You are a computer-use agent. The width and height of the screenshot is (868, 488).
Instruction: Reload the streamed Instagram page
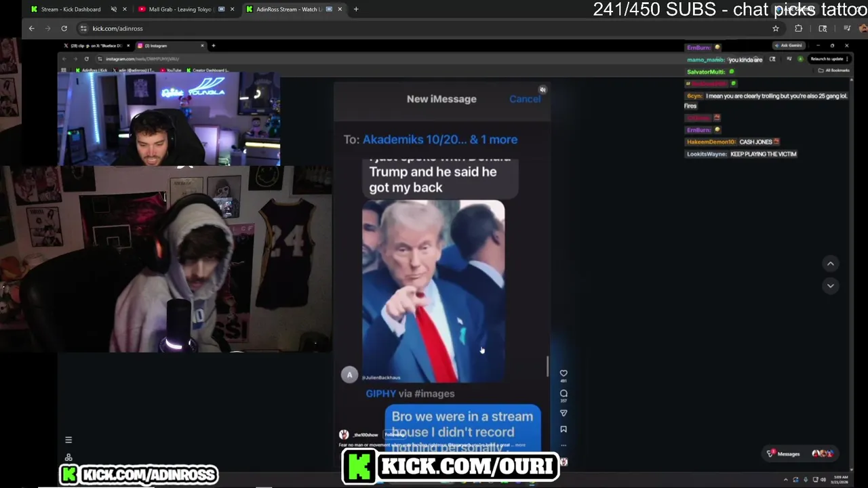click(x=86, y=59)
